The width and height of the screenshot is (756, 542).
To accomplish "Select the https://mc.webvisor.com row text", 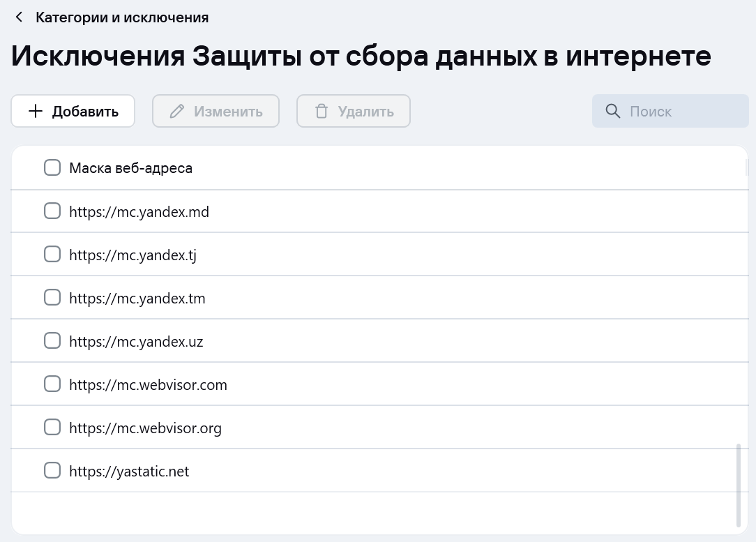I will tap(148, 385).
